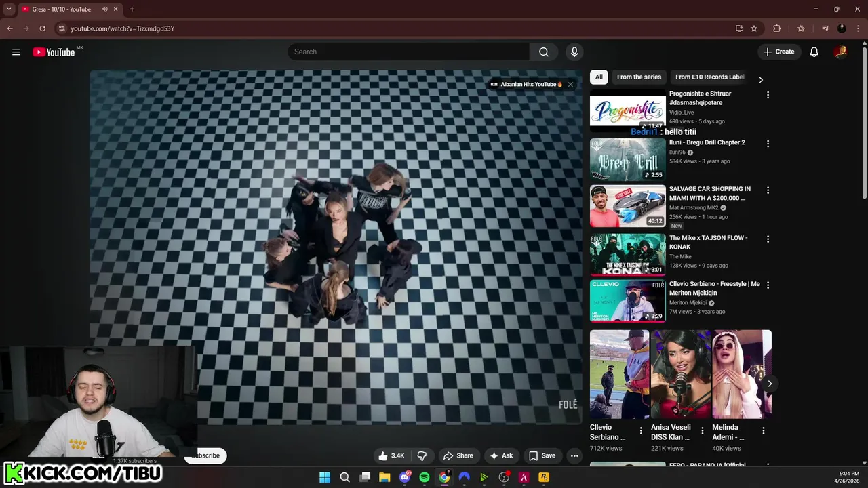Open options for Iluni Bregu Drill video
The width and height of the screenshot is (868, 488).
(x=768, y=144)
